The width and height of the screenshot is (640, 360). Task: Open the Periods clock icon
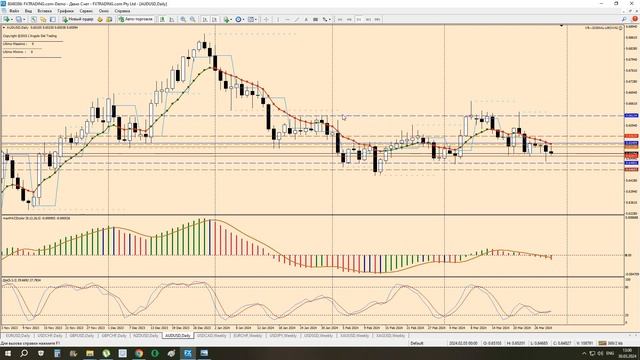238,19
